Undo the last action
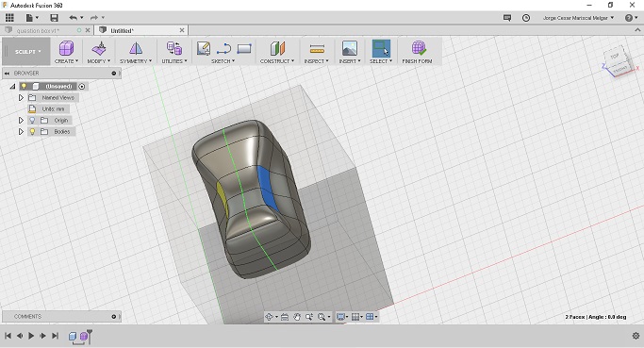 pos(74,18)
